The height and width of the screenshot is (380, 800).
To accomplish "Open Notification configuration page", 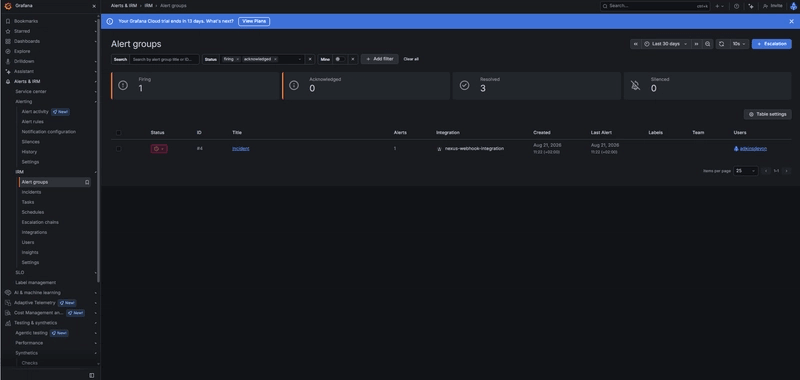I will 48,132.
